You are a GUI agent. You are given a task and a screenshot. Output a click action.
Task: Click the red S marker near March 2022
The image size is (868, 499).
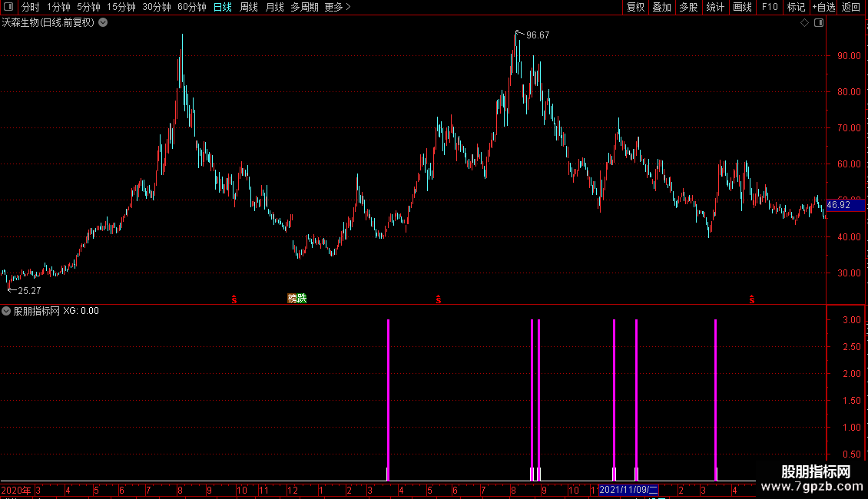point(752,299)
